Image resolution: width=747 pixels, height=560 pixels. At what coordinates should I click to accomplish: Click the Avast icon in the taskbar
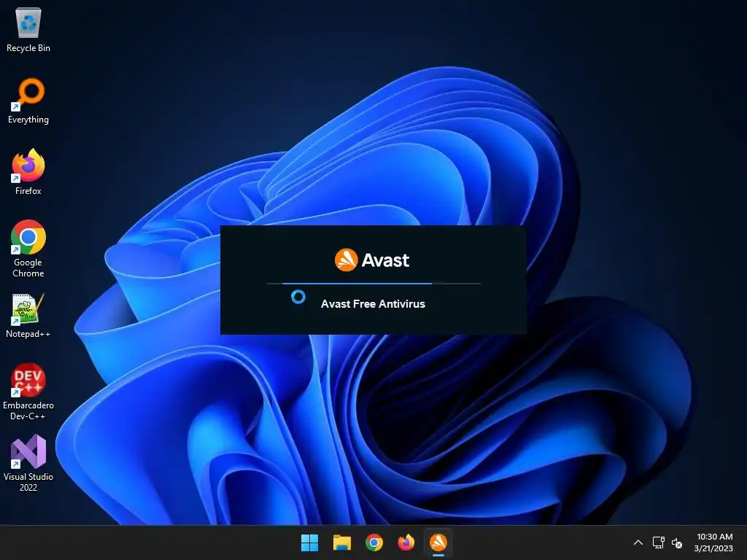point(438,542)
